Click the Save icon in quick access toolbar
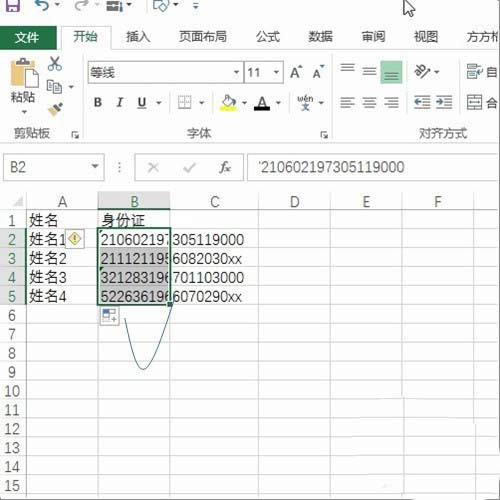 point(13,5)
